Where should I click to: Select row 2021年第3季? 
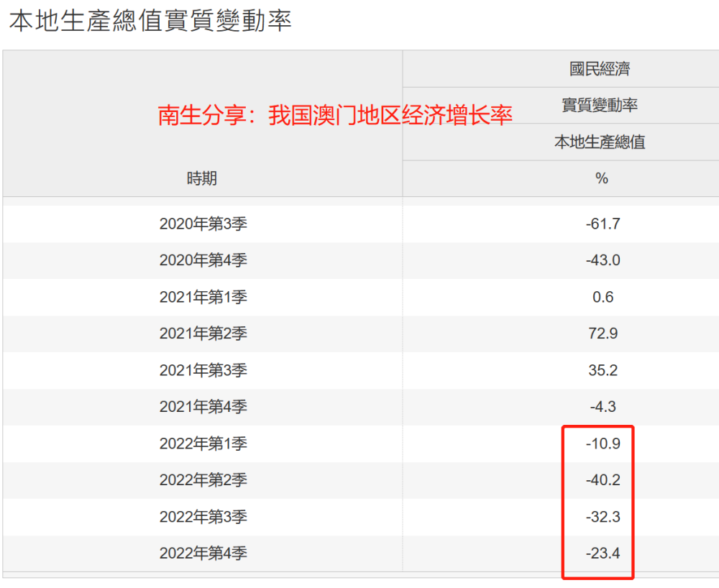[361, 370]
